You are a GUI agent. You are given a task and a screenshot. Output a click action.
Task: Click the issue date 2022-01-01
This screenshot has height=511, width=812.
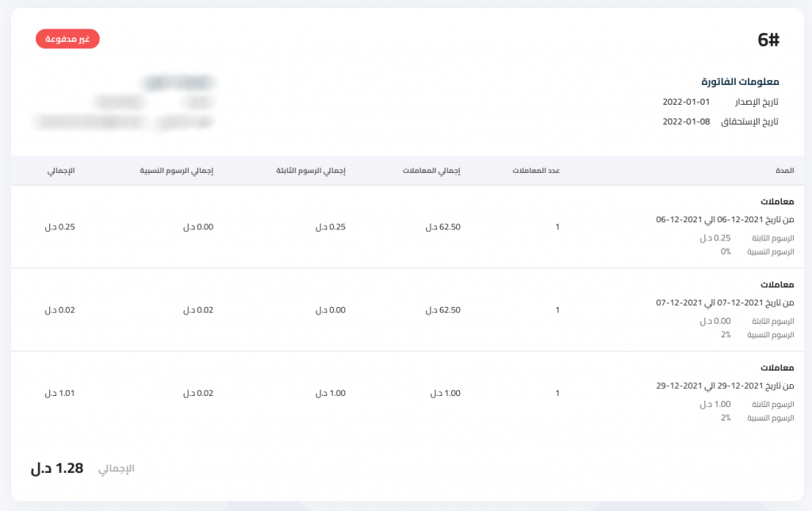(686, 102)
